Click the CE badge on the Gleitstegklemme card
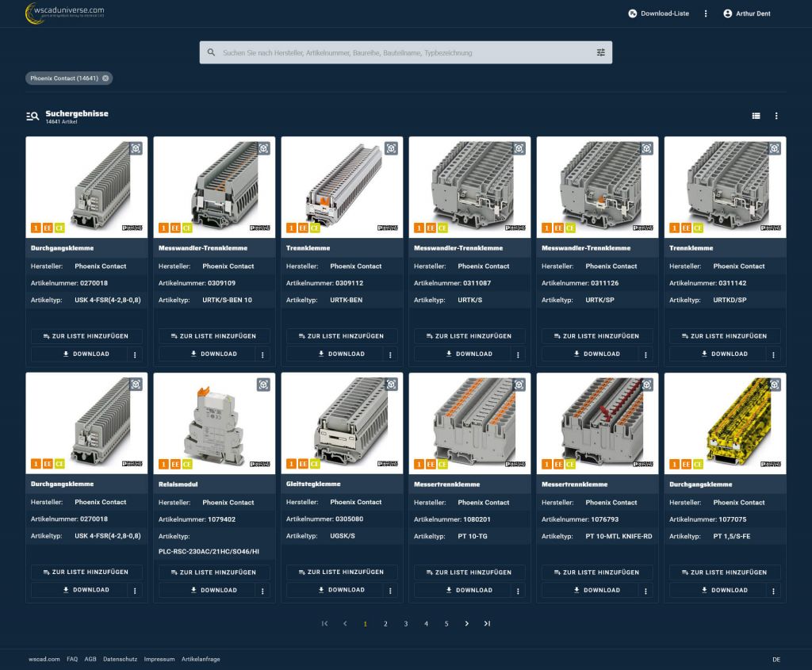This screenshot has width=812, height=670. tap(314, 462)
